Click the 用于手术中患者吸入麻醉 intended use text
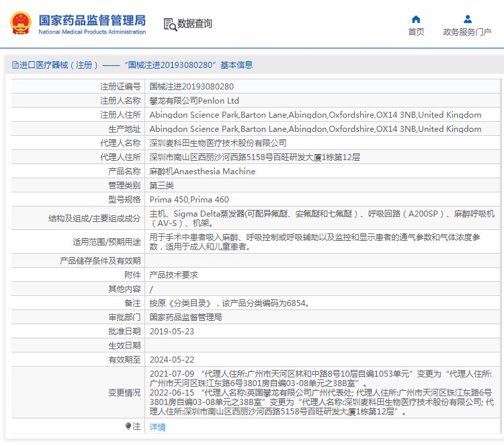The height and width of the screenshot is (446, 504). coord(315,242)
